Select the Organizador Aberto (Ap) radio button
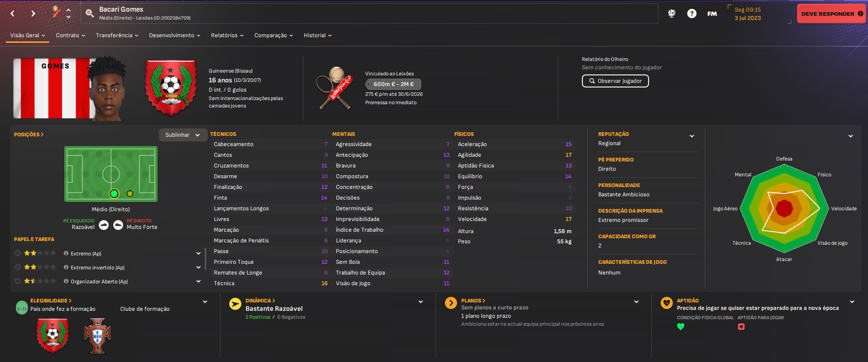The height and width of the screenshot is (362, 868). click(18, 281)
